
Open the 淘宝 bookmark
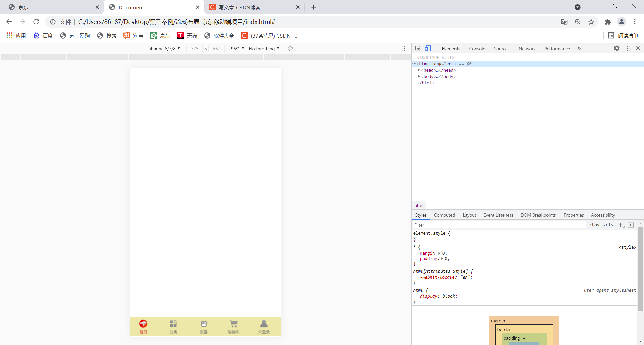pos(133,36)
